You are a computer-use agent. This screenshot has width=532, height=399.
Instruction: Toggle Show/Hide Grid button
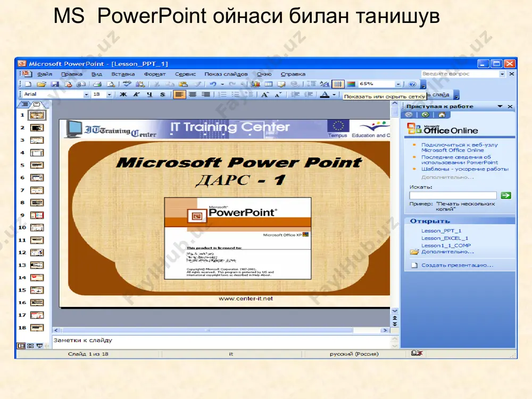(337, 84)
